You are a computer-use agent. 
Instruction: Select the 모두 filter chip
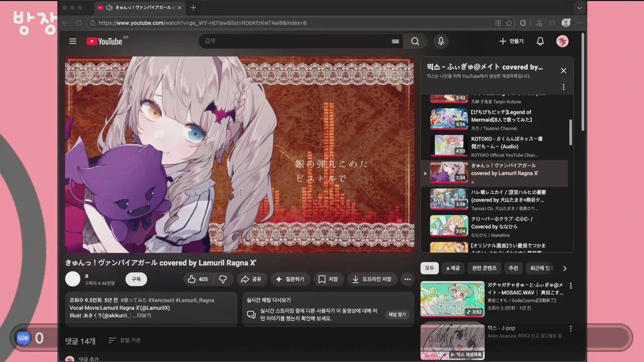click(429, 268)
